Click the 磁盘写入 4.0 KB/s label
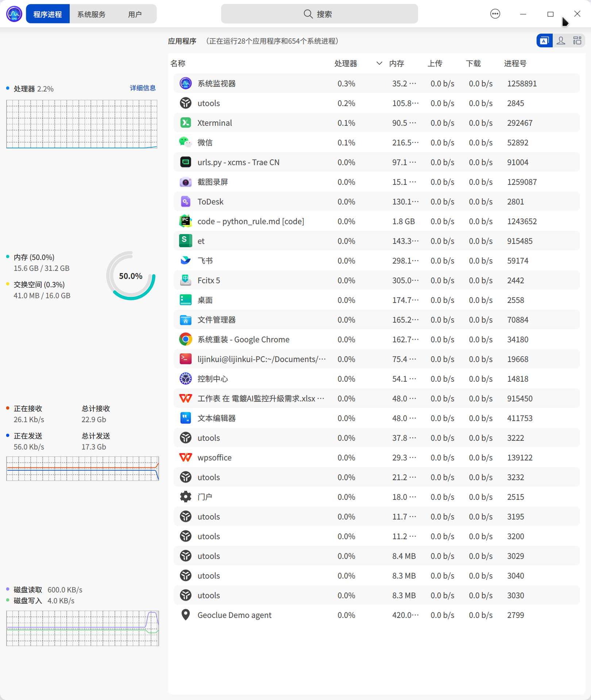 tap(44, 601)
